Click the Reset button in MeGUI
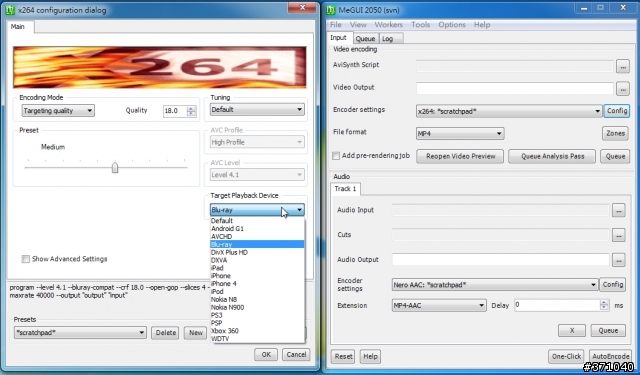This screenshot has height=375, width=640. click(343, 356)
